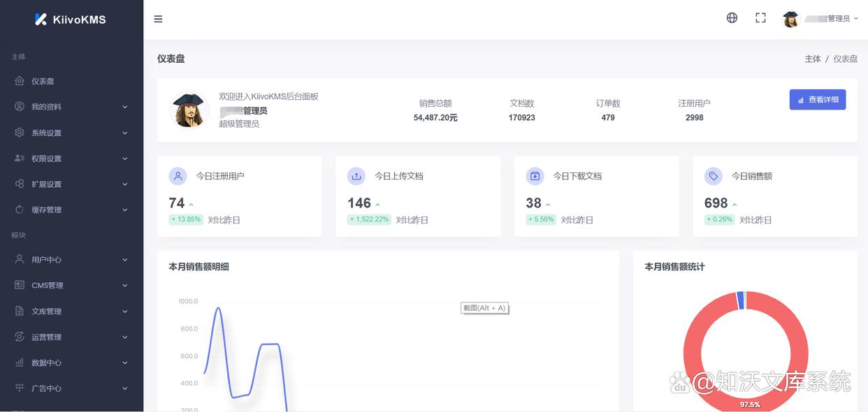Click the 今日下载文档 download icon
Viewport: 868px width, 412px height.
coord(535,175)
